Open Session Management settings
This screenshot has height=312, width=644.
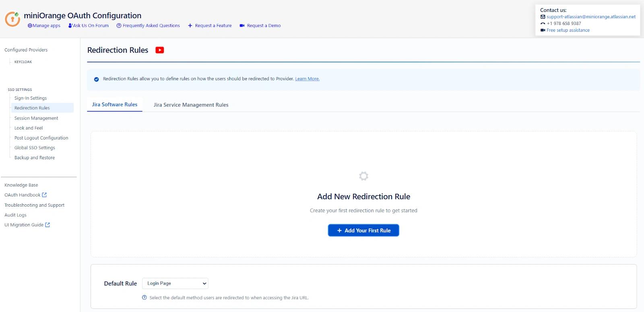[36, 118]
